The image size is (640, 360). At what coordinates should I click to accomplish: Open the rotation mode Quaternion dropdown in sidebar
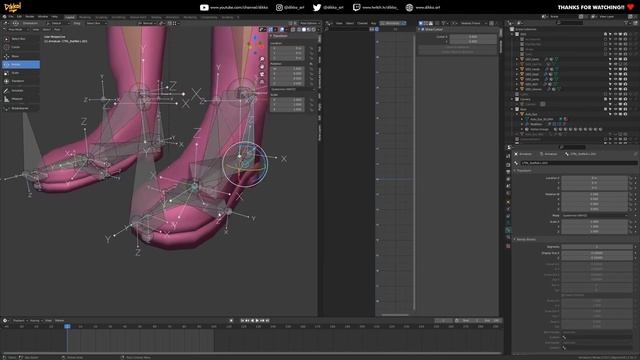coord(292,89)
